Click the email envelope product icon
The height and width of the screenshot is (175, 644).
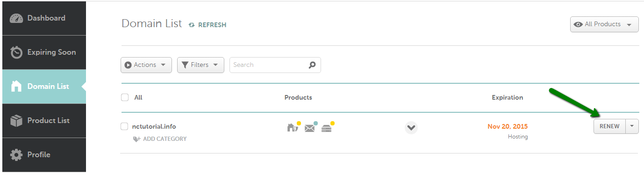310,127
